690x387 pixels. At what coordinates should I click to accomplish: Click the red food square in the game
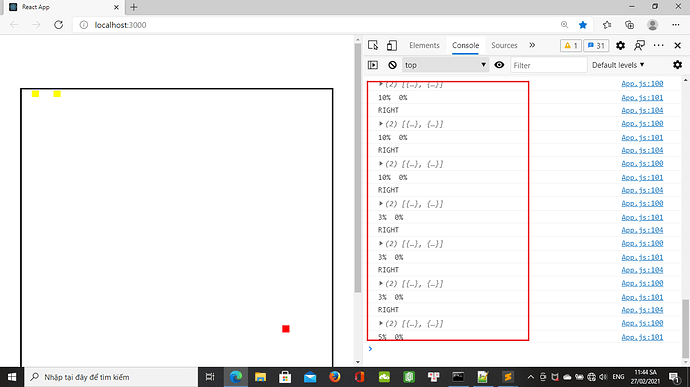click(286, 329)
